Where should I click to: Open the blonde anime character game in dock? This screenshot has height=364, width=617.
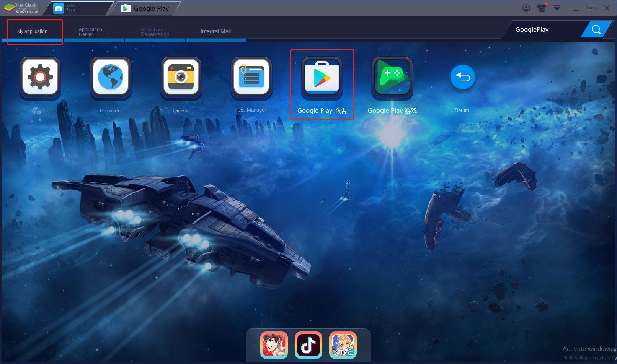click(x=343, y=345)
